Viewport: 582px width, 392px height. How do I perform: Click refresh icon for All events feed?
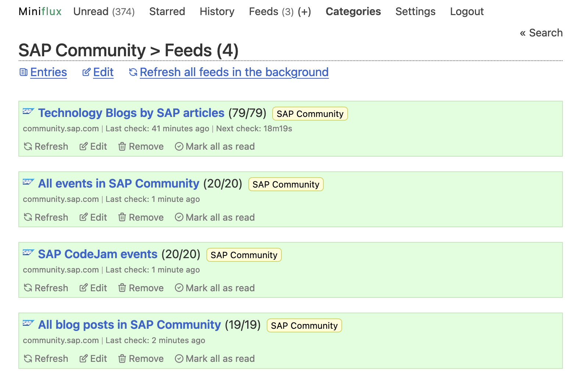[28, 217]
